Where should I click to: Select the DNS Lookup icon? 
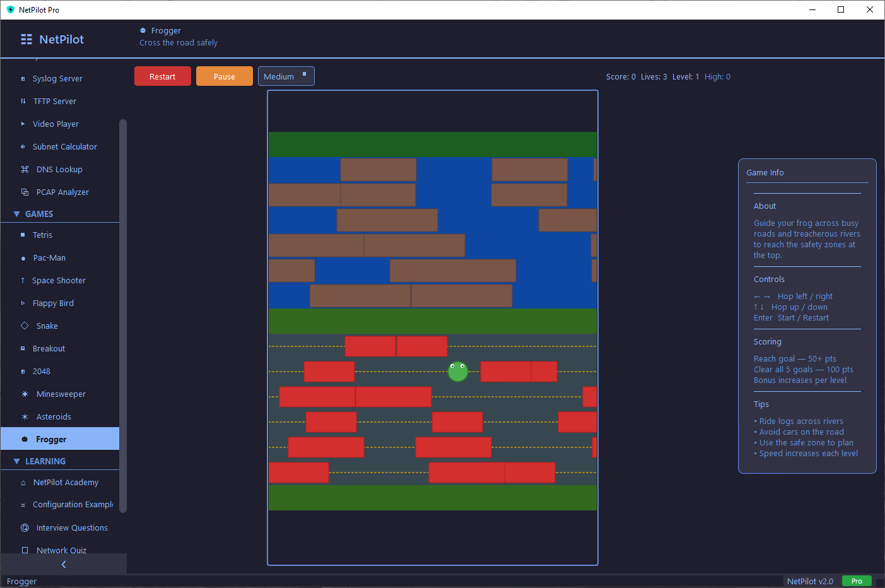pos(23,169)
